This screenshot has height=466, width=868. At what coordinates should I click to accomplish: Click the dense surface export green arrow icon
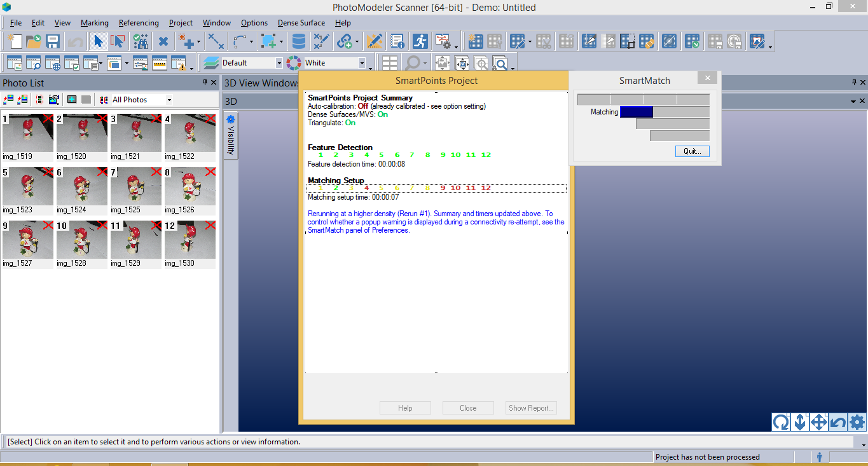[692, 42]
